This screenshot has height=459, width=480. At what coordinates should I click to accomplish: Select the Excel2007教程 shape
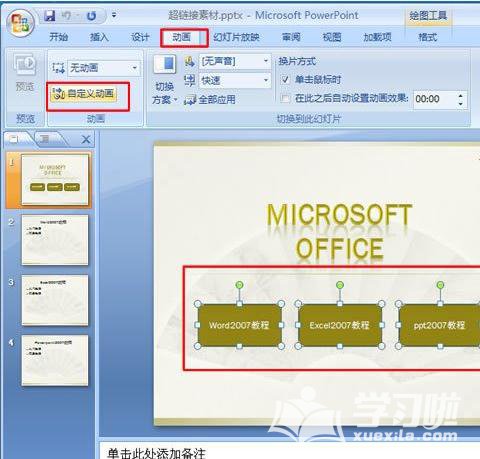[339, 325]
